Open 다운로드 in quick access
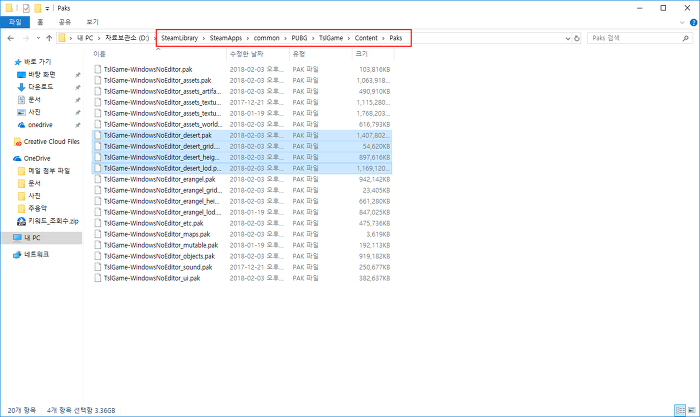 point(41,87)
